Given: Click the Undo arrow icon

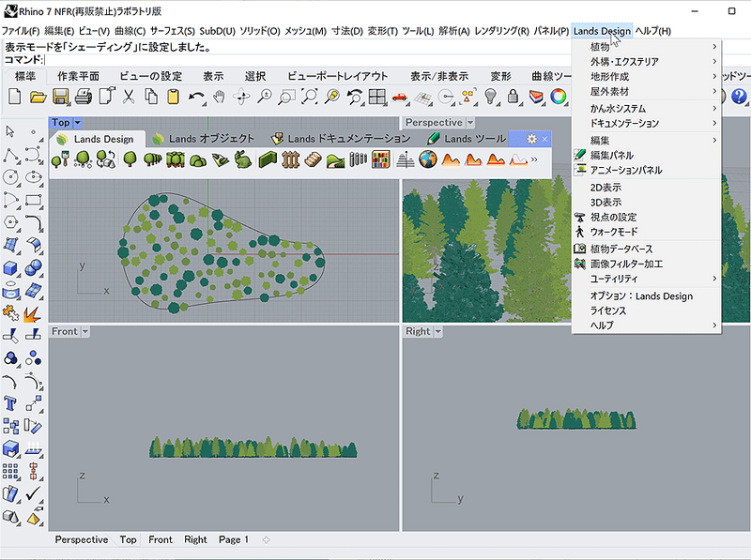Looking at the screenshot, I should click(196, 97).
